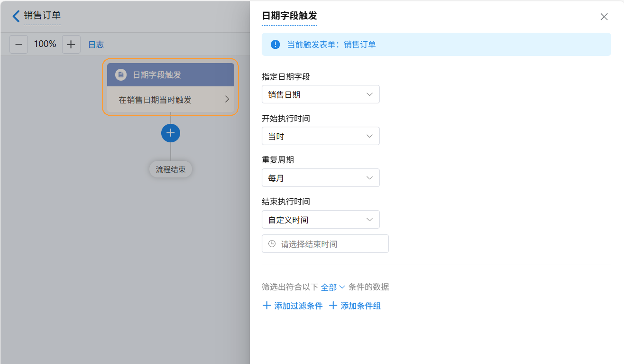
Task: Open the 每月 repeat cycle dropdown
Action: (x=320, y=178)
